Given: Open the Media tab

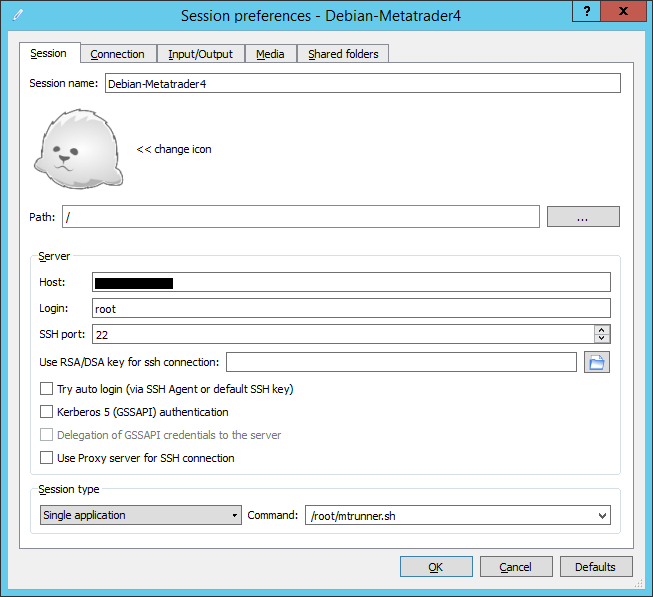Looking at the screenshot, I should click(270, 54).
